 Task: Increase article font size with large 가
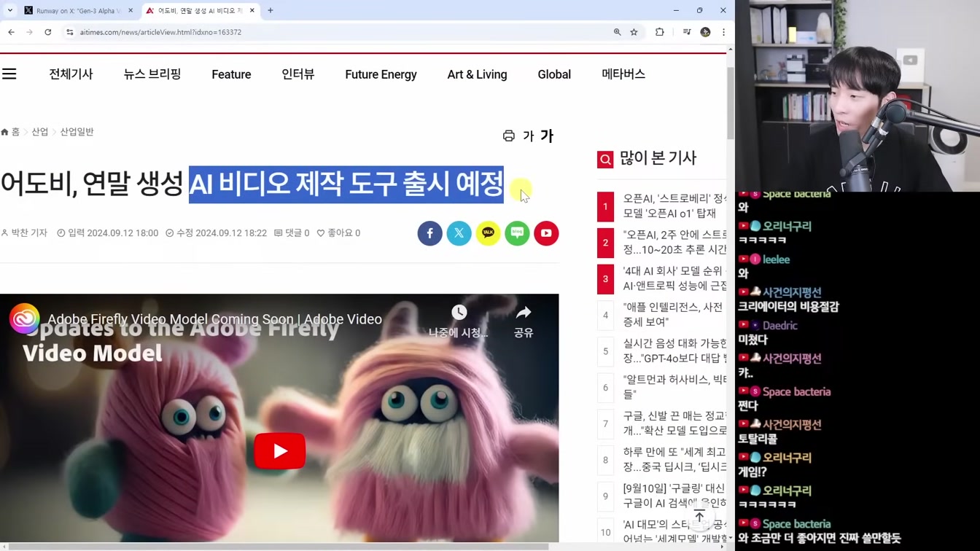547,136
